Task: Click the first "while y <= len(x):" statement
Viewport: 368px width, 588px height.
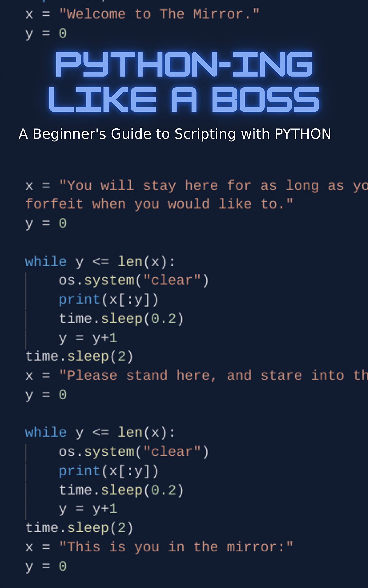Action: tap(100, 262)
